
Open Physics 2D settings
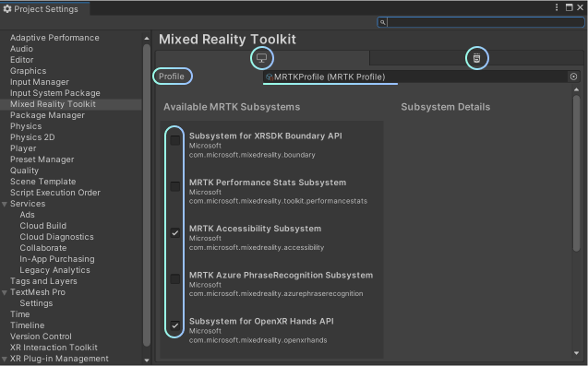coord(32,137)
